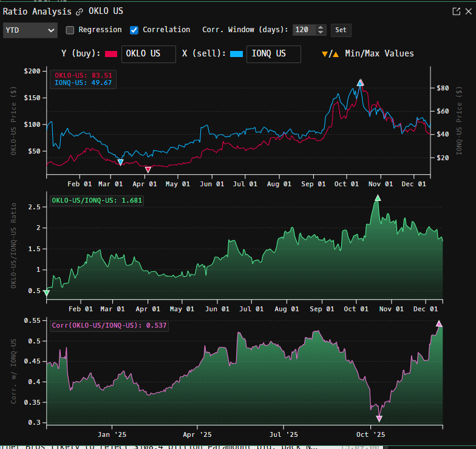Click the ratio maximum green marker

(378, 198)
